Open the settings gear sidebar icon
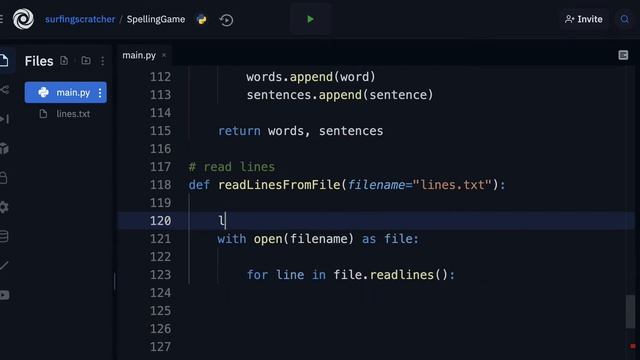Viewport: 640px width, 360px height. 4,207
